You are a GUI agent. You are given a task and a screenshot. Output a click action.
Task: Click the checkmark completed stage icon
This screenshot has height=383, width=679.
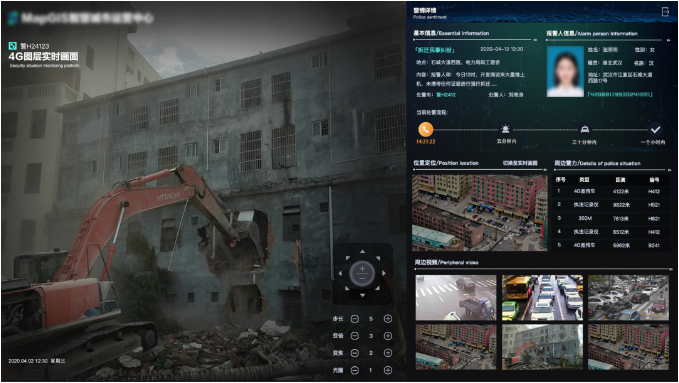pos(655,129)
